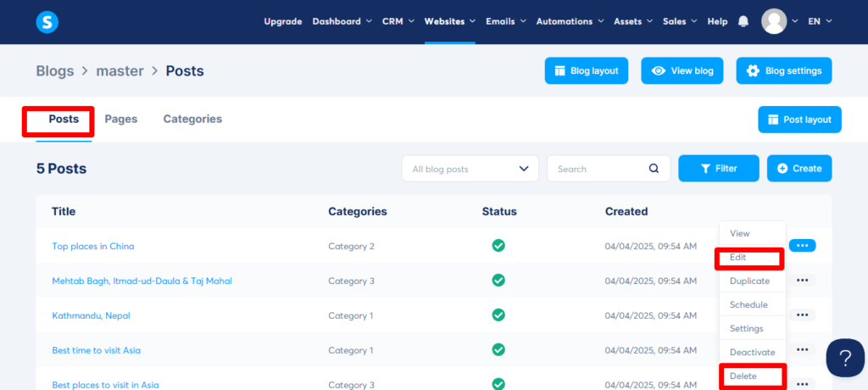Click the Filter button
868x390 pixels.
pyautogui.click(x=719, y=169)
